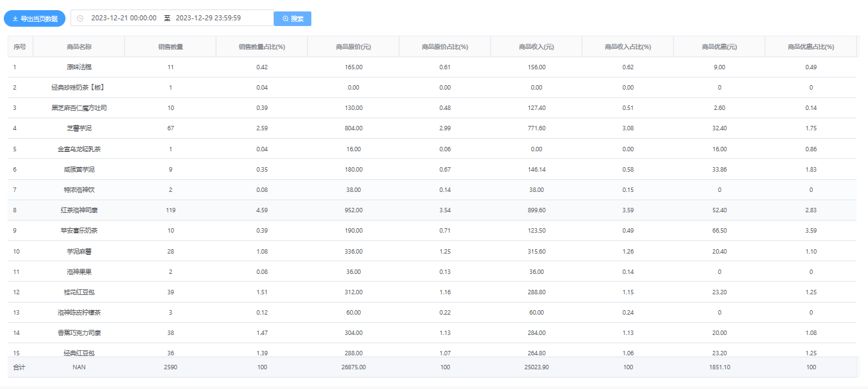Viewport: 868px width, 389px height.
Task: Select the end date 2023-12-29 field
Action: [208, 18]
